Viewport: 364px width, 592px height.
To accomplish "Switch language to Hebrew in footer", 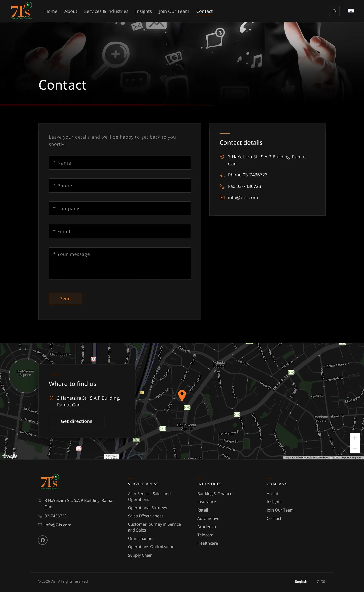I will click(322, 581).
